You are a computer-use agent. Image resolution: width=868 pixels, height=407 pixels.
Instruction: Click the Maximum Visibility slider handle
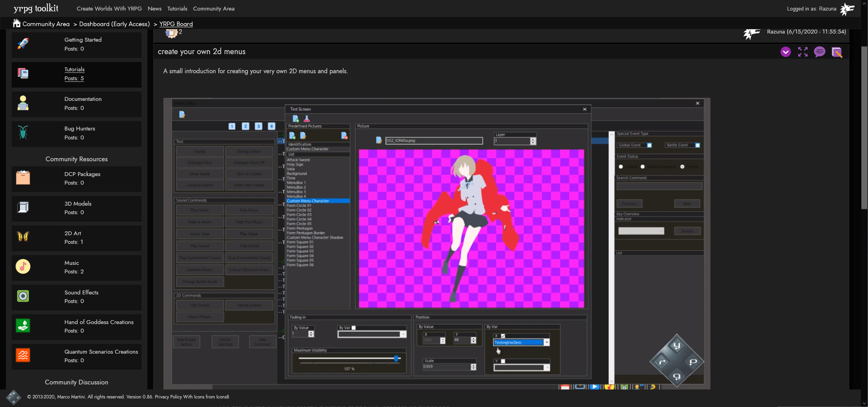[x=396, y=358]
